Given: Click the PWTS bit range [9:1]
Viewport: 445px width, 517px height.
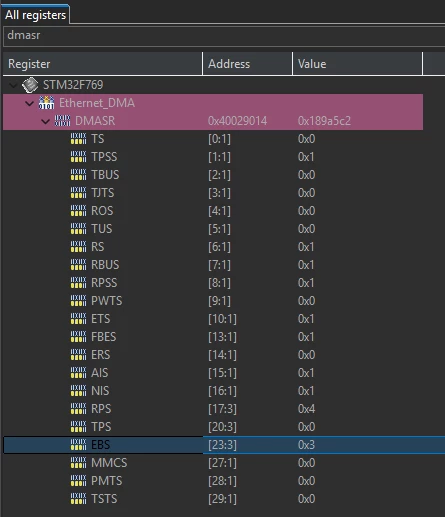Looking at the screenshot, I should click(219, 301).
